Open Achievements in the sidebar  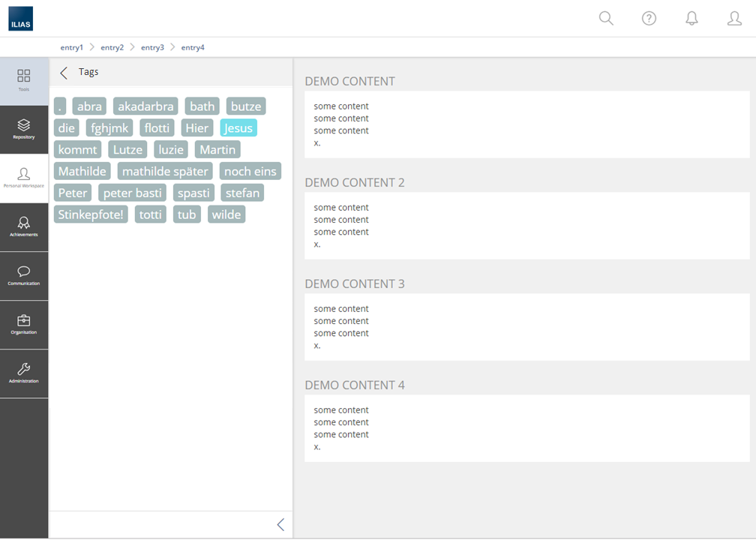(24, 226)
